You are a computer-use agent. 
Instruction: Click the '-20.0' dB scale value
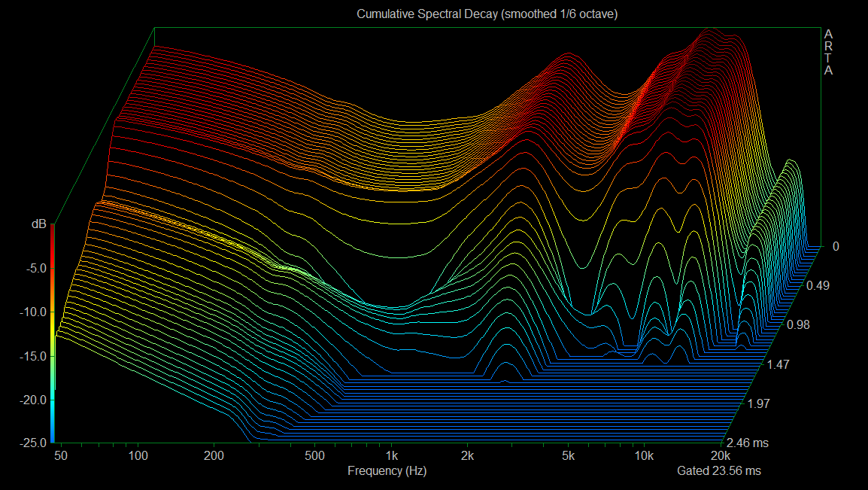[32, 400]
